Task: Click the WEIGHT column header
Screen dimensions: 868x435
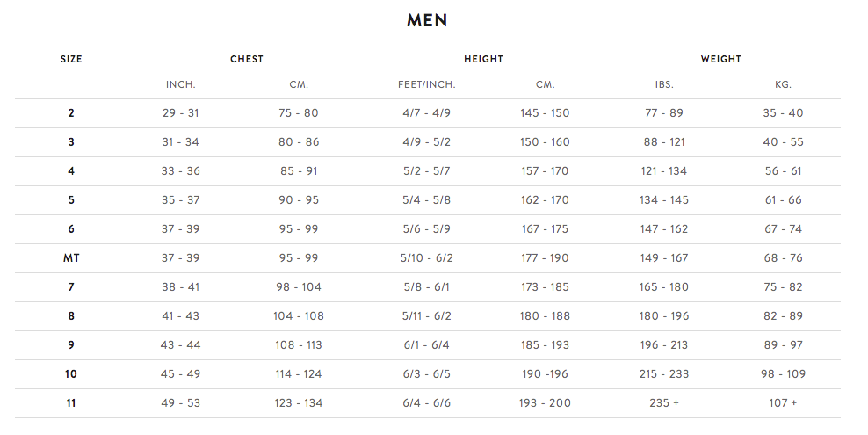Action: [720, 59]
